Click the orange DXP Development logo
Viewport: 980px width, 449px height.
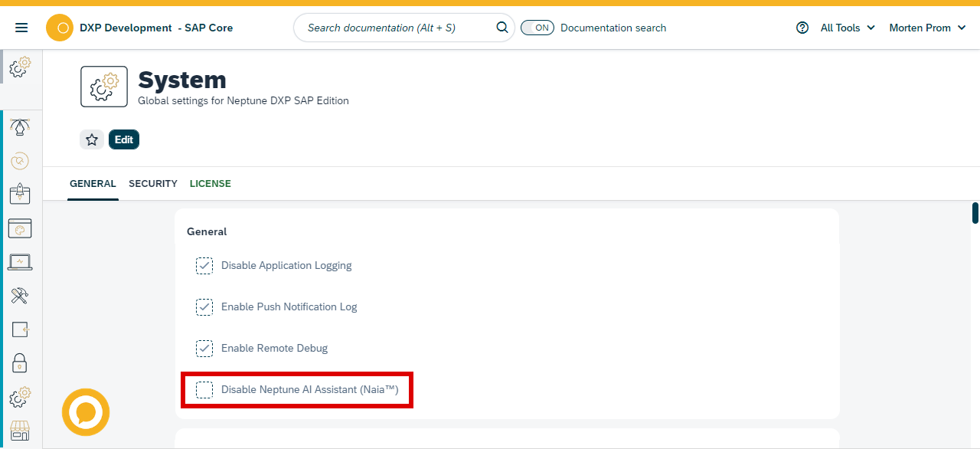pyautogui.click(x=60, y=28)
